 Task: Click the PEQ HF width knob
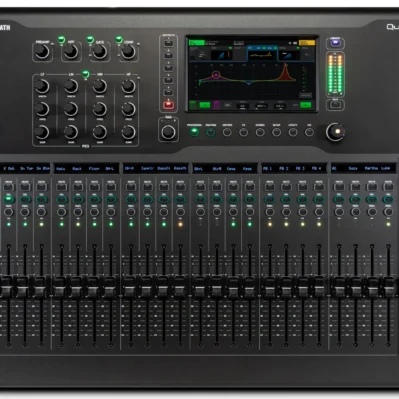click(128, 86)
